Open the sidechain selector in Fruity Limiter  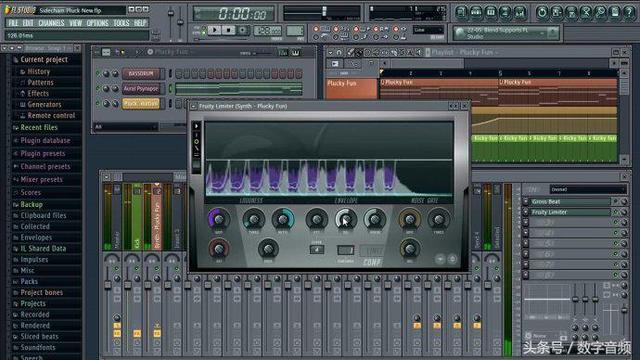pos(345,250)
